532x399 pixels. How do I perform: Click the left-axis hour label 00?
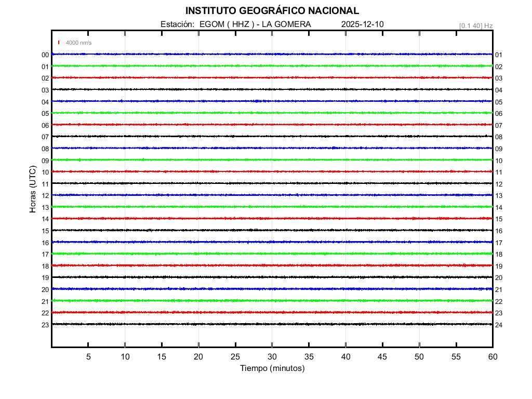[x=45, y=55]
